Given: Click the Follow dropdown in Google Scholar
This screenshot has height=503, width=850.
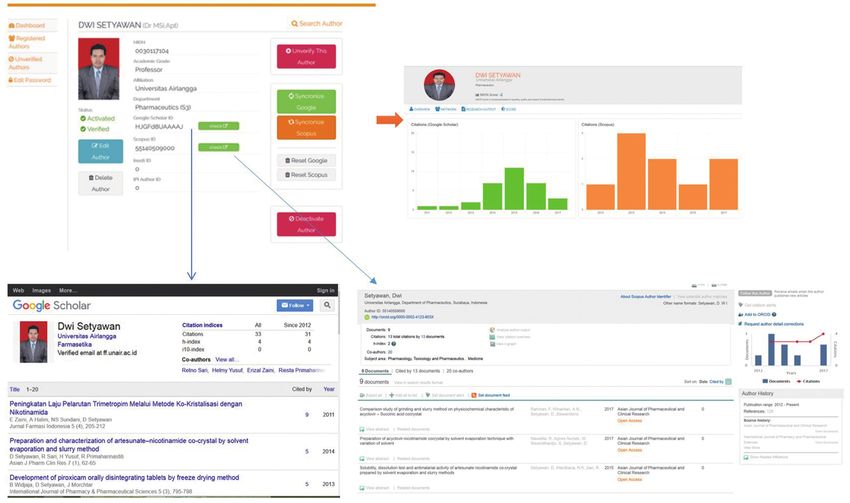Looking at the screenshot, I should tap(295, 305).
